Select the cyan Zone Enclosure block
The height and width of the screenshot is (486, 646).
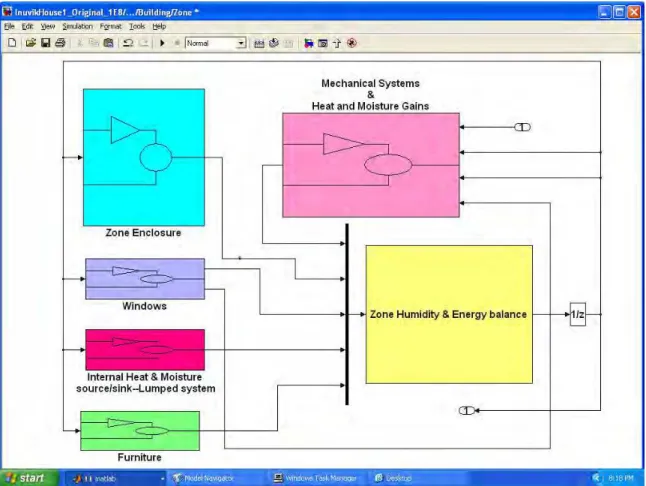(144, 157)
